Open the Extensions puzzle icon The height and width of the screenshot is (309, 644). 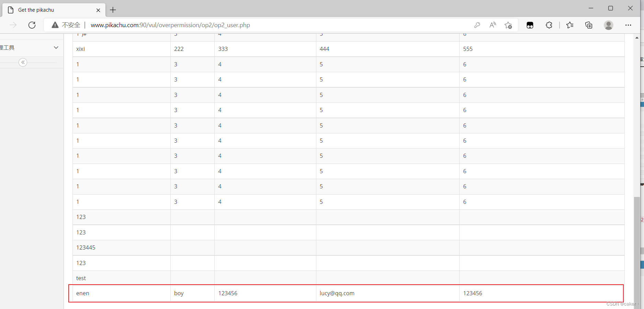pos(549,25)
